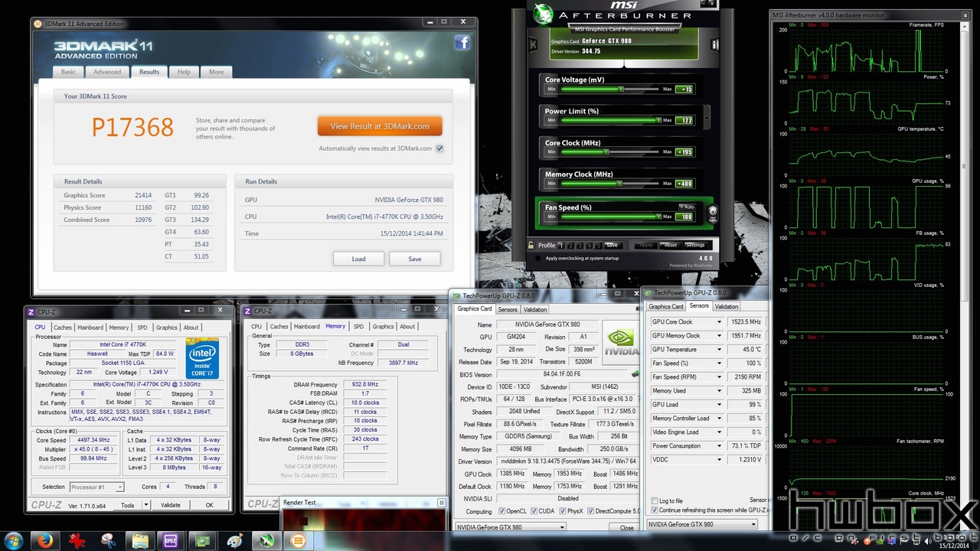Click the Load button in 3DMark 11
Viewport: 980px width, 551px height.
pos(358,259)
